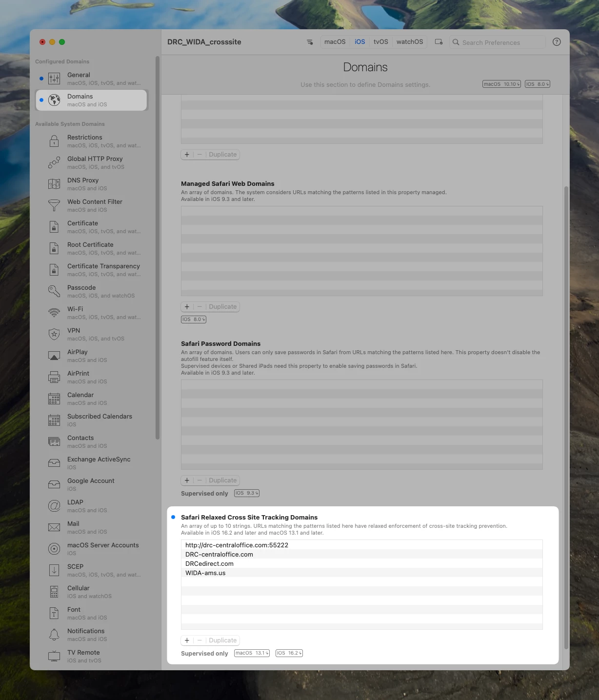Open Exchange ActiveSync tray icon

[54, 463]
